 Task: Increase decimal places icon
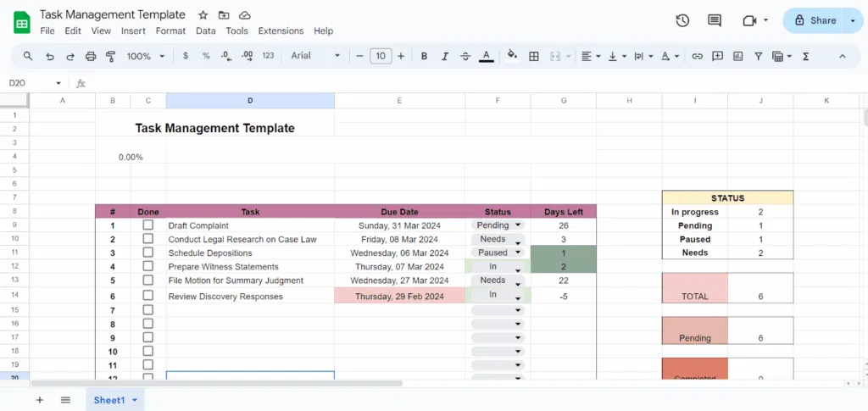tap(247, 56)
